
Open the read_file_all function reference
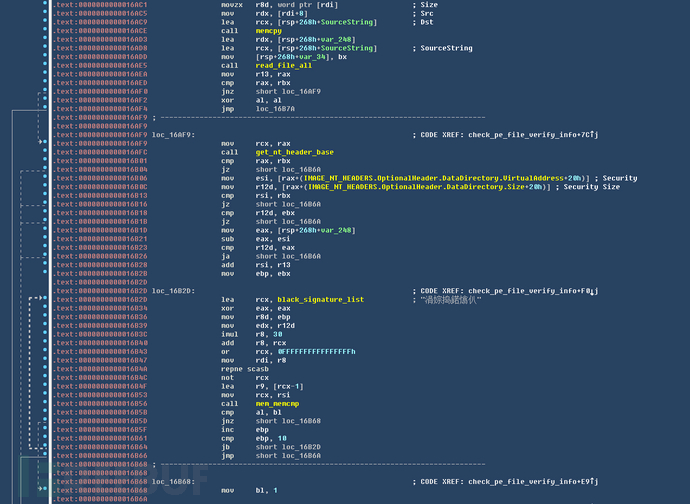point(279,66)
